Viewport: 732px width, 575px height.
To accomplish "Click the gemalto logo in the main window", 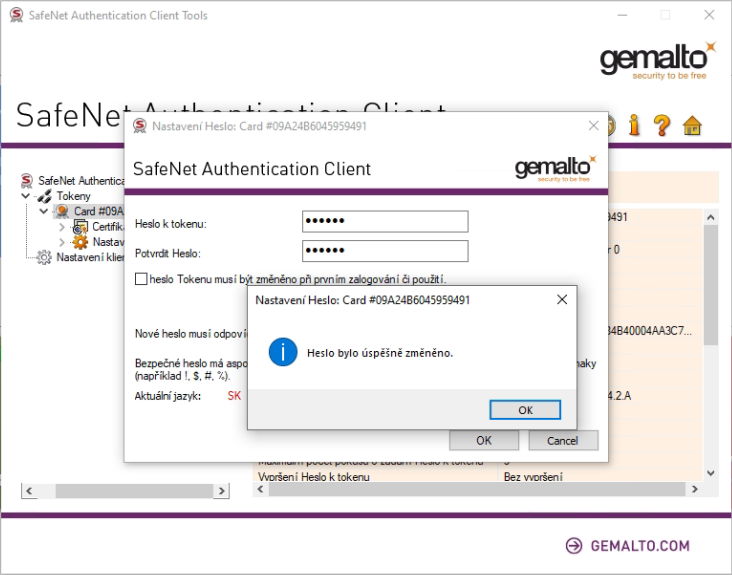I will [657, 61].
